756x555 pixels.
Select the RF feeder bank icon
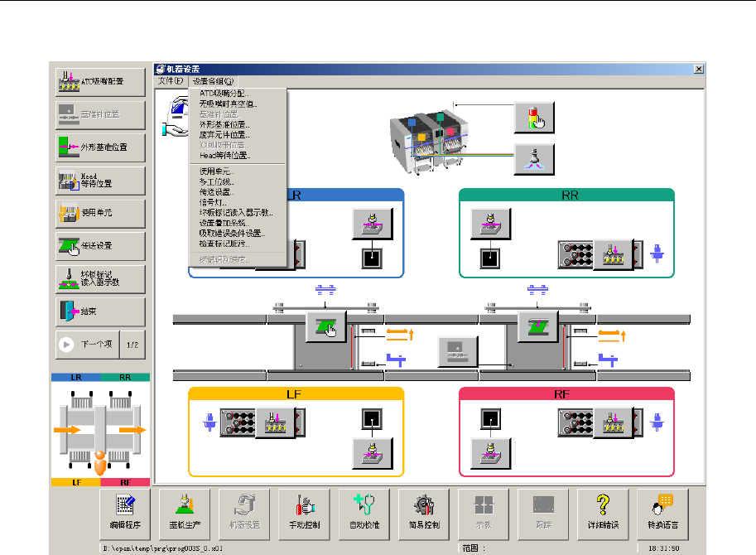(575, 423)
